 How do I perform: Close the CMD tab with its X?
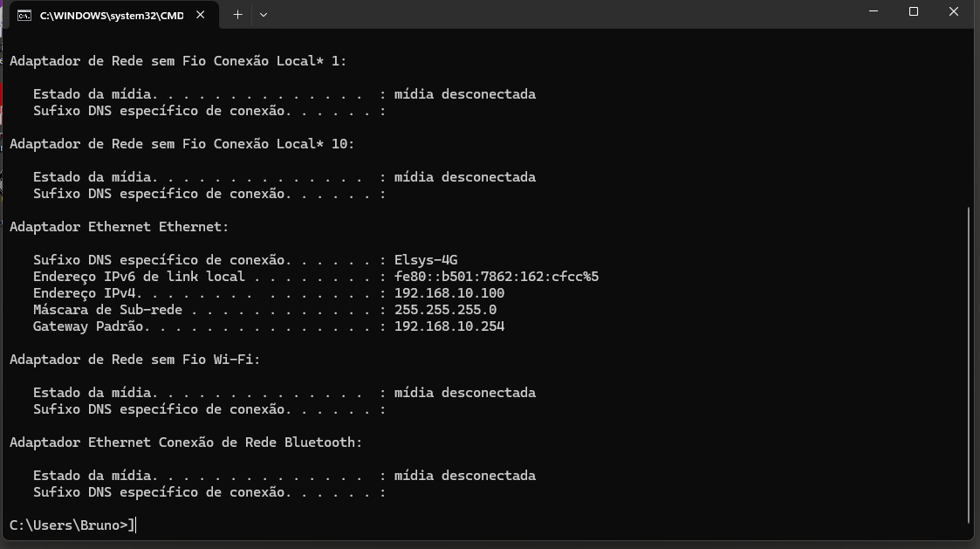(x=200, y=14)
